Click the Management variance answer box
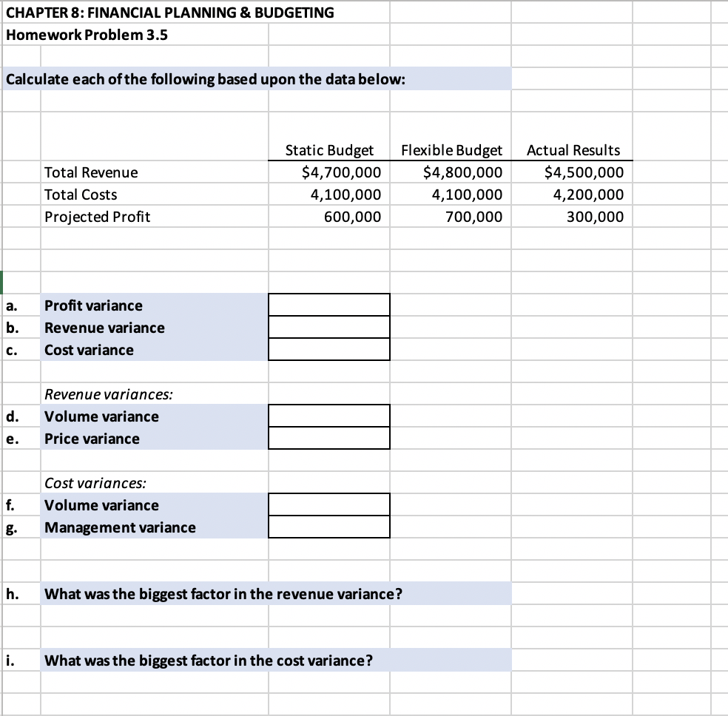 coord(328,527)
